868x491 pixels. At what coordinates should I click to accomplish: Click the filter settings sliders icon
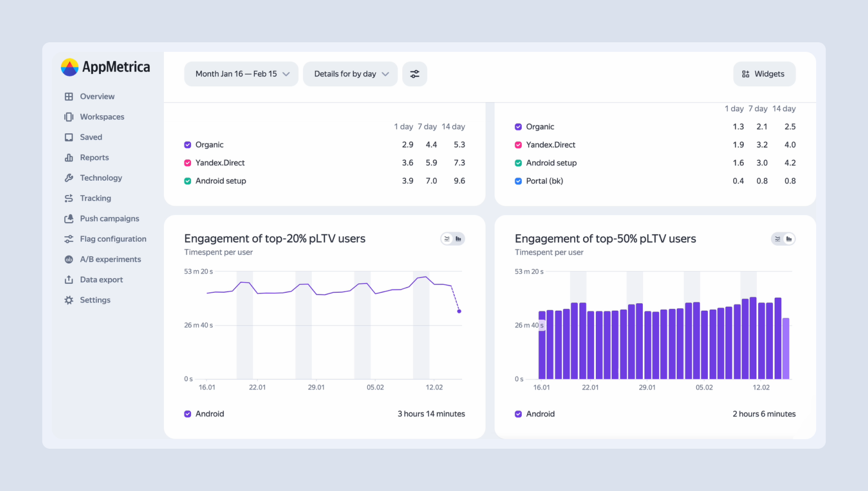414,74
